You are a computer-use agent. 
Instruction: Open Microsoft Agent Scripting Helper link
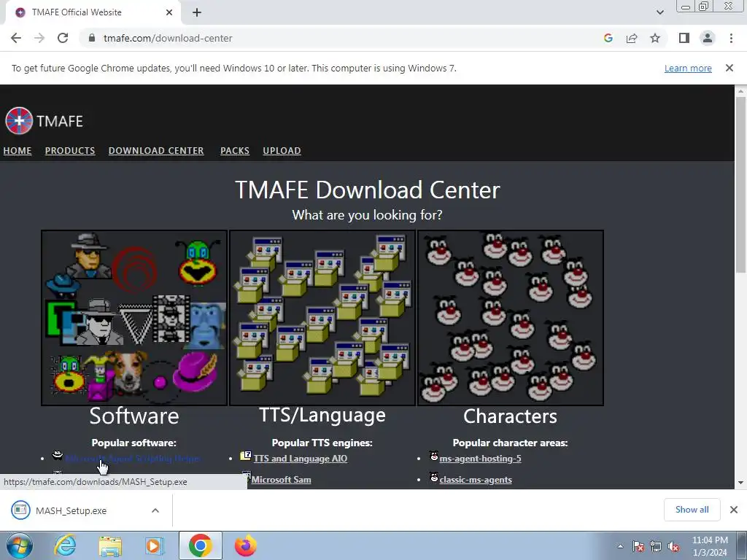click(x=133, y=459)
